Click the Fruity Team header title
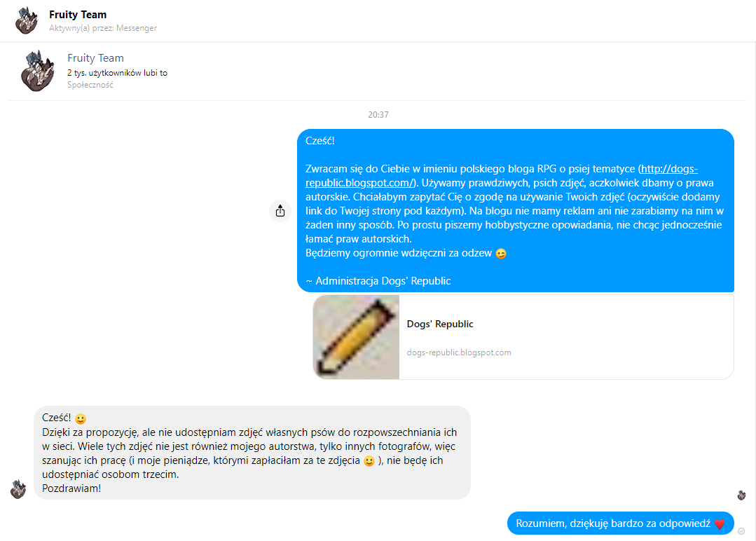Viewport: 756px width, 541px height. [78, 15]
